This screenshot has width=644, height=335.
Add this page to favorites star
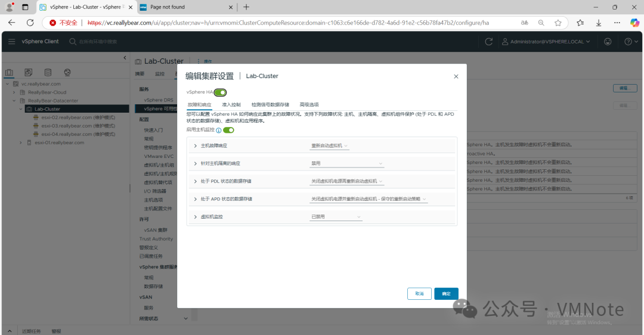point(558,23)
